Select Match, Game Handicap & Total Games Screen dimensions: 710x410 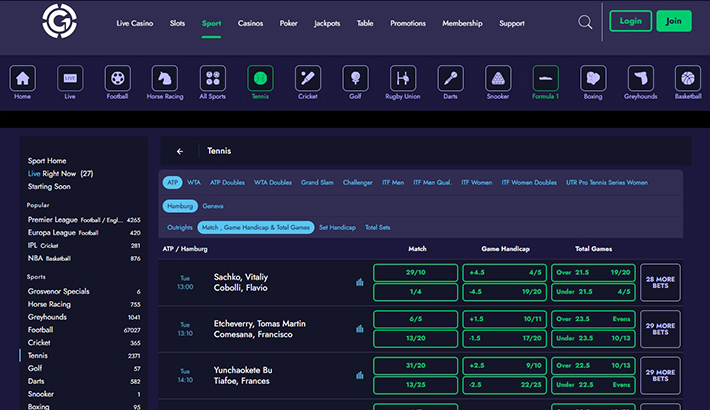coord(256,227)
